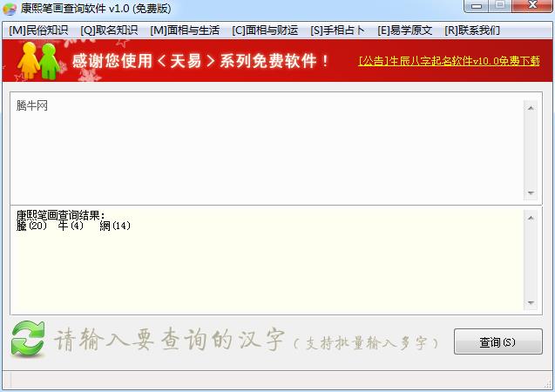The image size is (555, 392).
Task: Click the 康熙笔画查询结果 results text area
Action: point(267,260)
